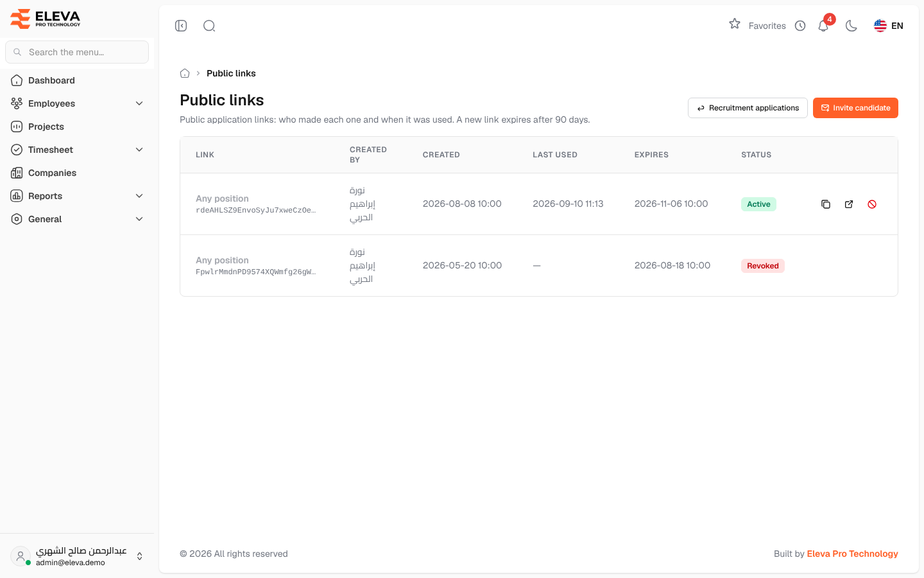
Task: Click the Favorites star icon
Action: (735, 24)
